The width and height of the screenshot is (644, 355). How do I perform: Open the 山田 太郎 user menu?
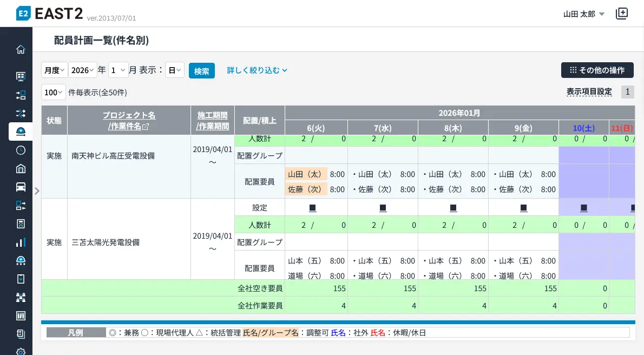click(x=584, y=14)
